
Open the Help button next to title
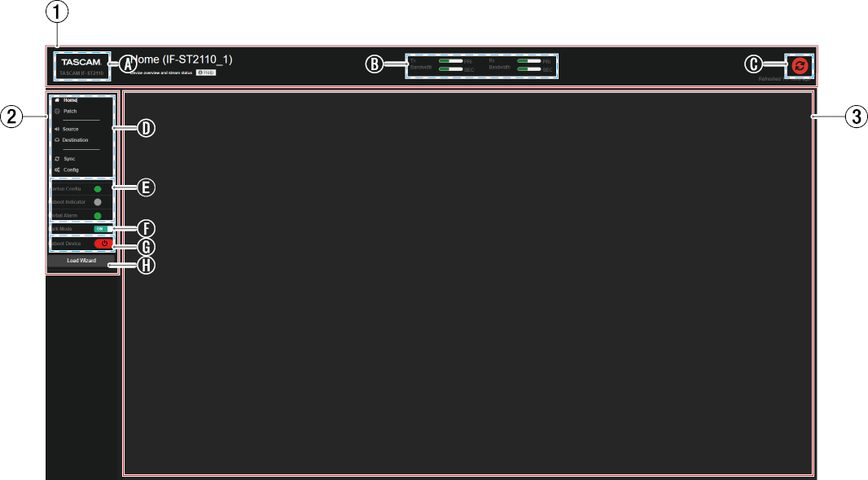[x=206, y=73]
